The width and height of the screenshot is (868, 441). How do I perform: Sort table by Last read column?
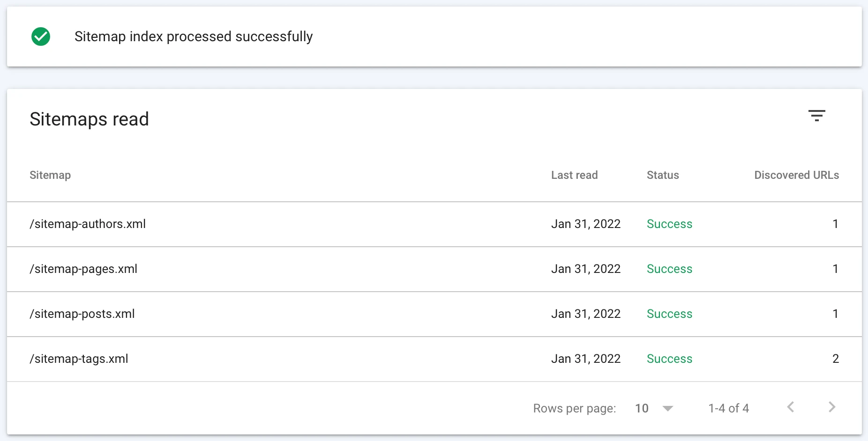click(574, 175)
